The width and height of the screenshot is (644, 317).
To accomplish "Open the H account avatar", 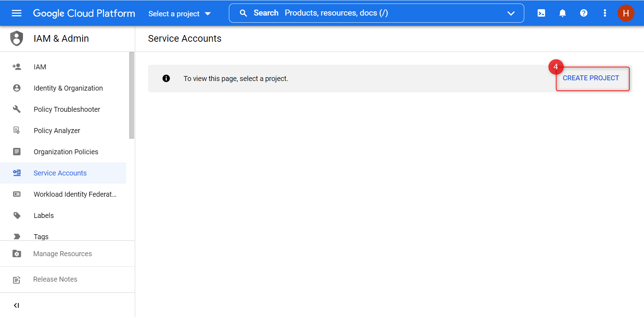I will [626, 13].
